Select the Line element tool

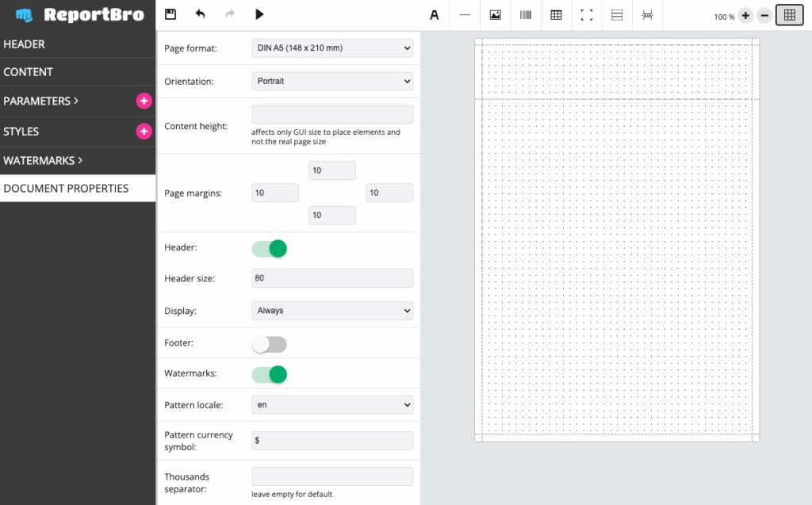click(x=465, y=15)
